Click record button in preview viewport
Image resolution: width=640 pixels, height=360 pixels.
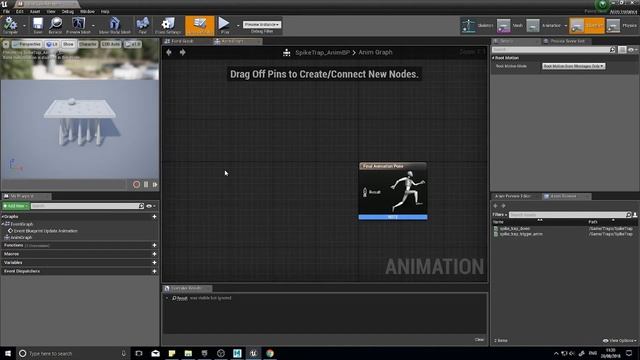tap(136, 184)
